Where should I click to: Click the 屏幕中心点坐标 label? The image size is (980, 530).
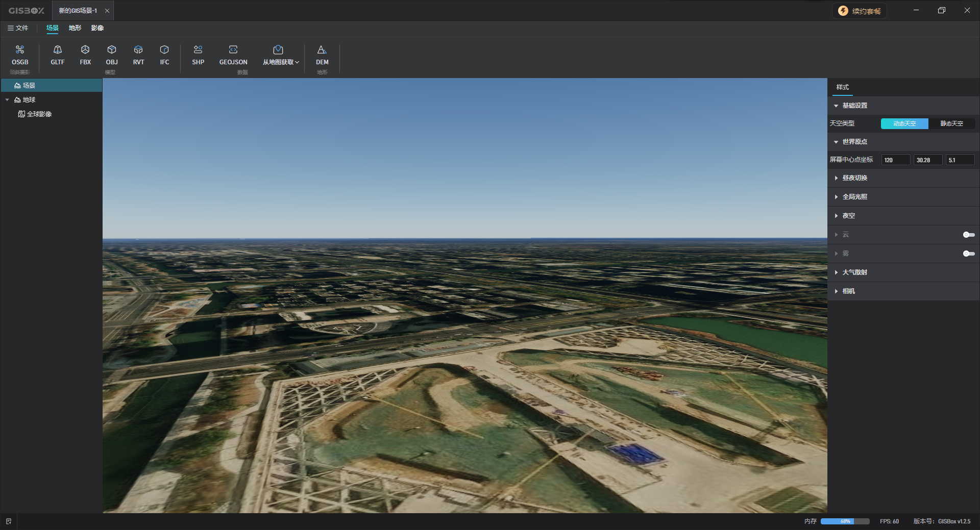coord(851,160)
